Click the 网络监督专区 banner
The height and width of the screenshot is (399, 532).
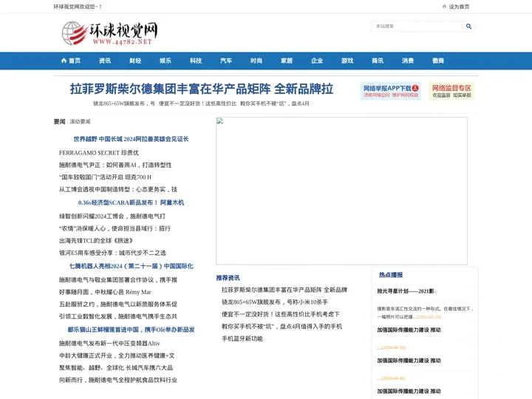point(451,91)
